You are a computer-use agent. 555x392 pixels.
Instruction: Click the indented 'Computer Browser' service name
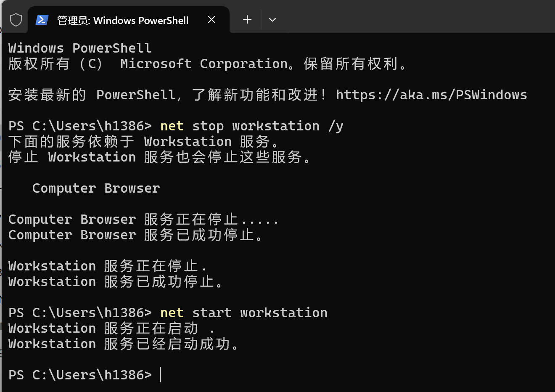pyautogui.click(x=96, y=188)
